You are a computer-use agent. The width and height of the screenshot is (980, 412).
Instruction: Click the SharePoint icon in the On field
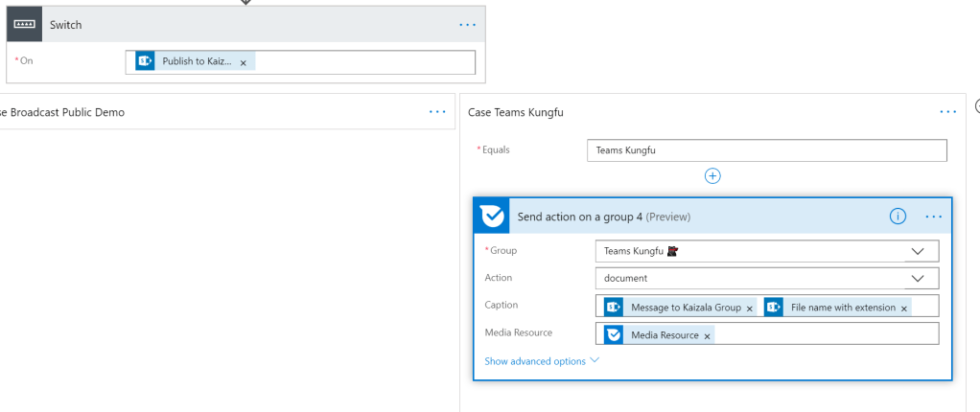(145, 61)
